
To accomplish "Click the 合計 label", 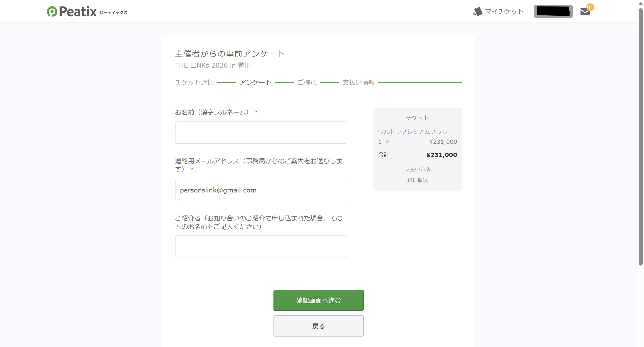I will (384, 155).
